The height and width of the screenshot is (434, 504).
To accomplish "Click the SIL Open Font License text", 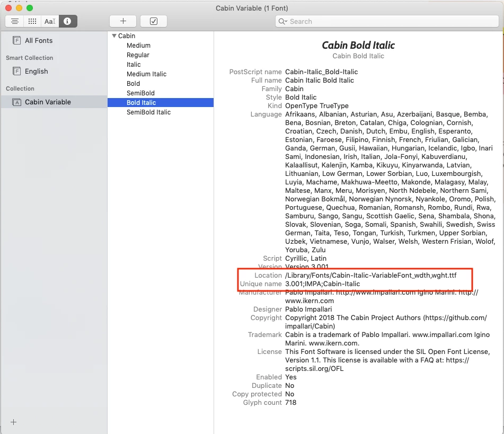I will tap(387, 360).
